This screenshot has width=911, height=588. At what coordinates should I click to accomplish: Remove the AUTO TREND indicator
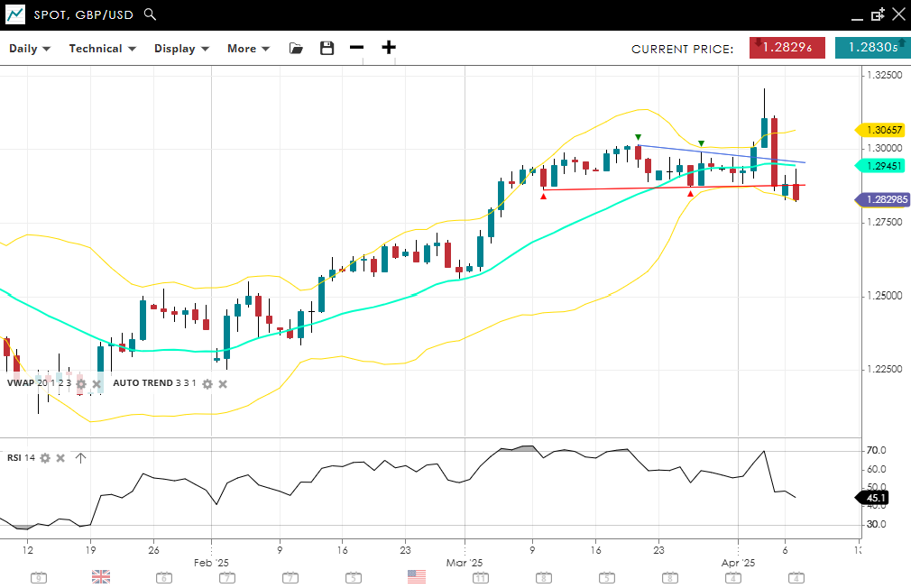[223, 383]
